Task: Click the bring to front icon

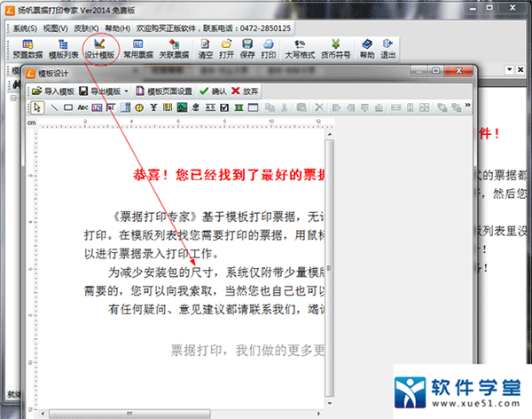Action: pos(442,107)
